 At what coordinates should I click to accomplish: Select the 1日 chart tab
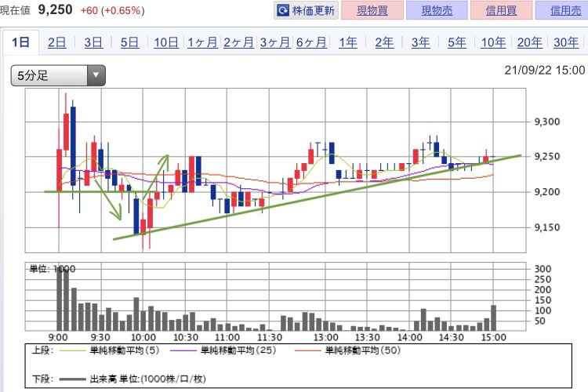20,42
